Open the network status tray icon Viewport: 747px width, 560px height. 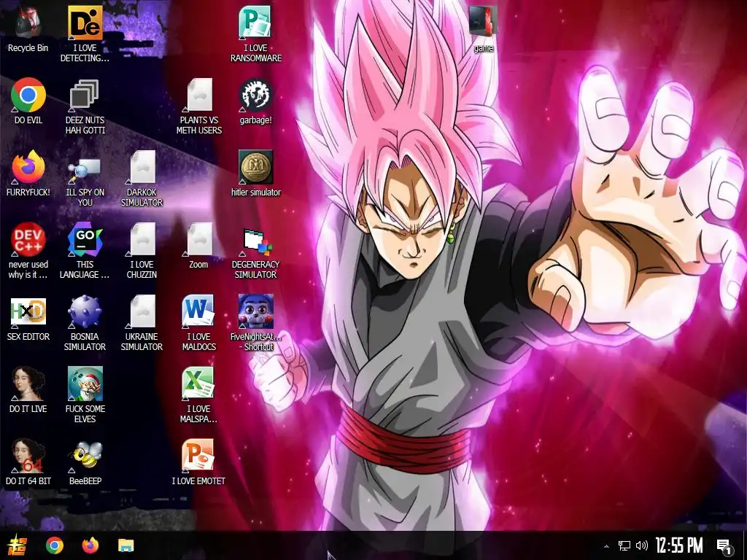tap(624, 545)
